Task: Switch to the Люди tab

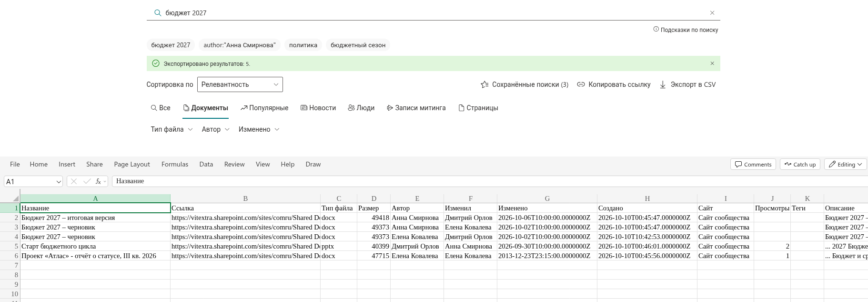Action: (361, 108)
